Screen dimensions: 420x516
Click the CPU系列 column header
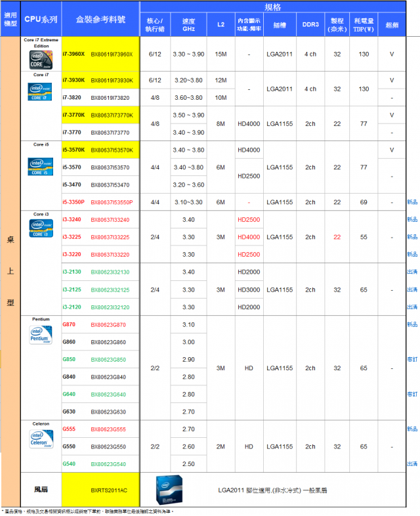(41, 20)
